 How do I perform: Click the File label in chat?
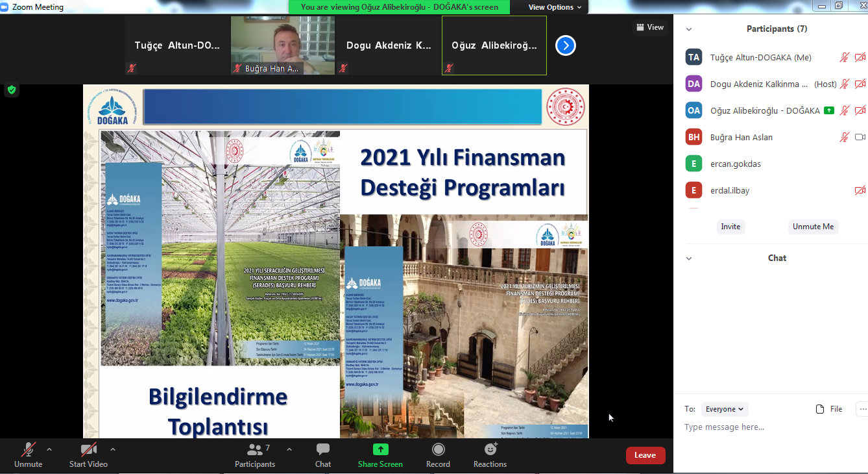[x=836, y=409]
